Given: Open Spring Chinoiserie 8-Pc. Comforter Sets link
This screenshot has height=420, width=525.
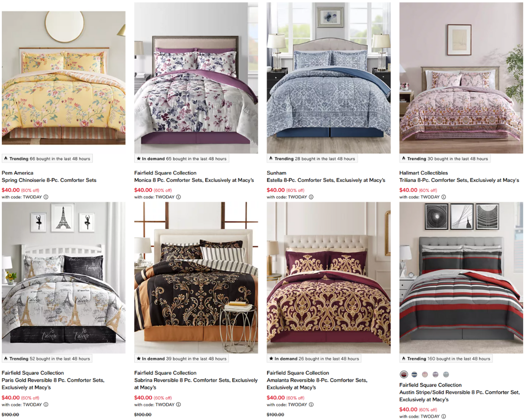Looking at the screenshot, I should [49, 180].
